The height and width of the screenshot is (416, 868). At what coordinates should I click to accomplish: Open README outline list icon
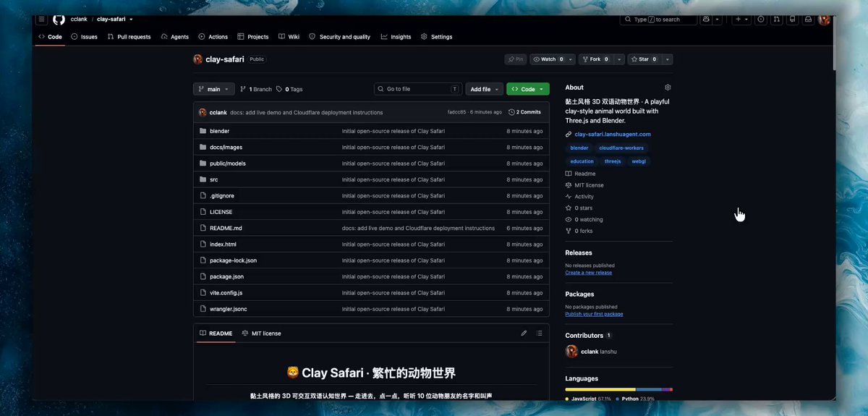(539, 334)
